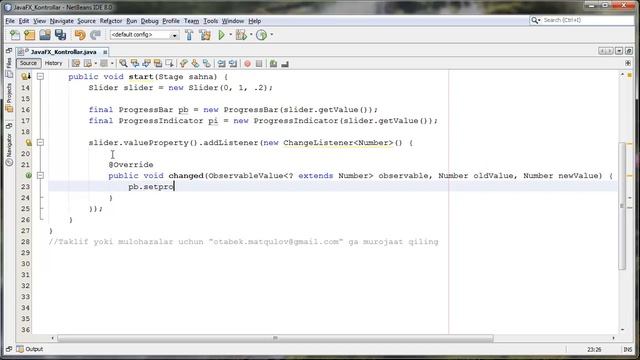Switch to Source view button
640x360 pixels.
click(28, 63)
